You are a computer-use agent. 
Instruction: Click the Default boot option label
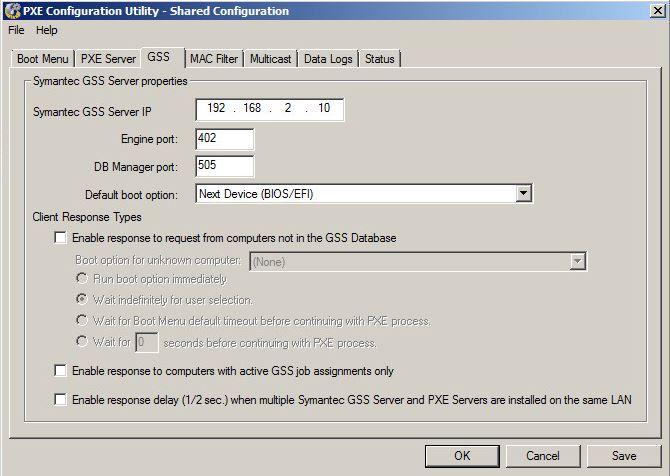point(132,195)
